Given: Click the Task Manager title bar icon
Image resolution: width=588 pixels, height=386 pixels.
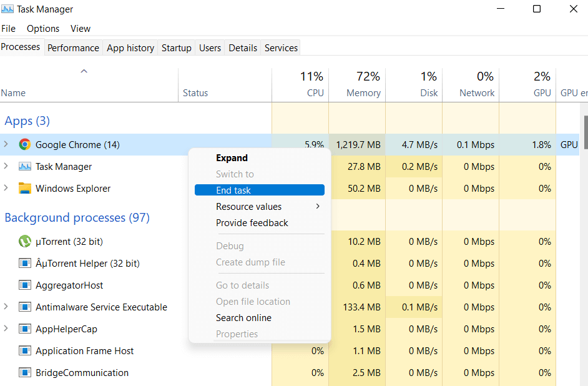Looking at the screenshot, I should (x=7, y=9).
